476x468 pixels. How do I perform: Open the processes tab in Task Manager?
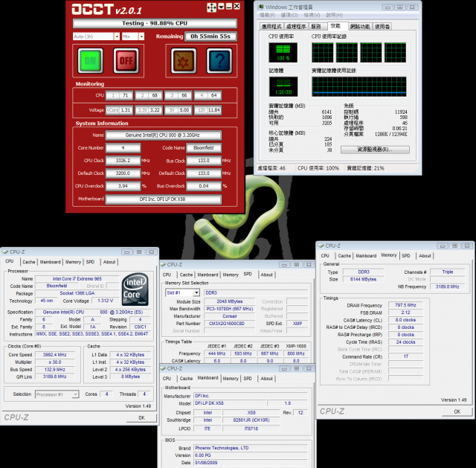(296, 27)
